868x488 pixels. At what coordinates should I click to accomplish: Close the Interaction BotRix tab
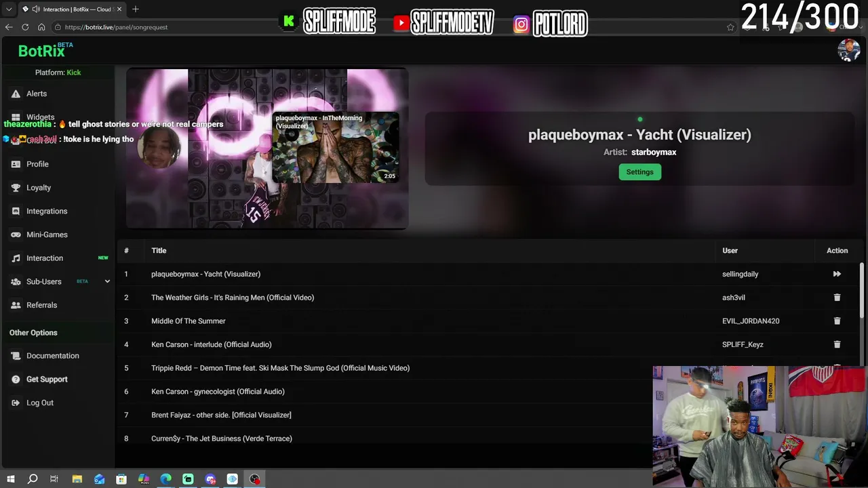(119, 9)
